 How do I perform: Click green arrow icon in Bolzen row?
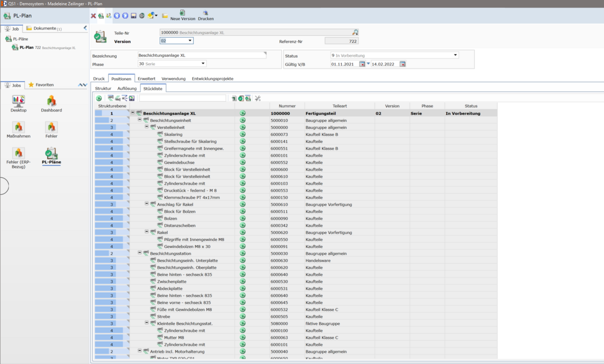[242, 219]
